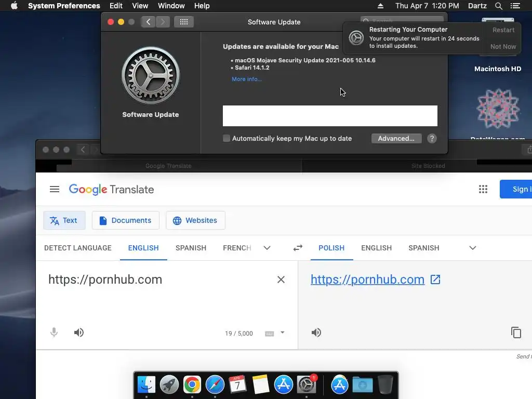Open the Apple menu
This screenshot has width=532, height=399.
[14, 6]
